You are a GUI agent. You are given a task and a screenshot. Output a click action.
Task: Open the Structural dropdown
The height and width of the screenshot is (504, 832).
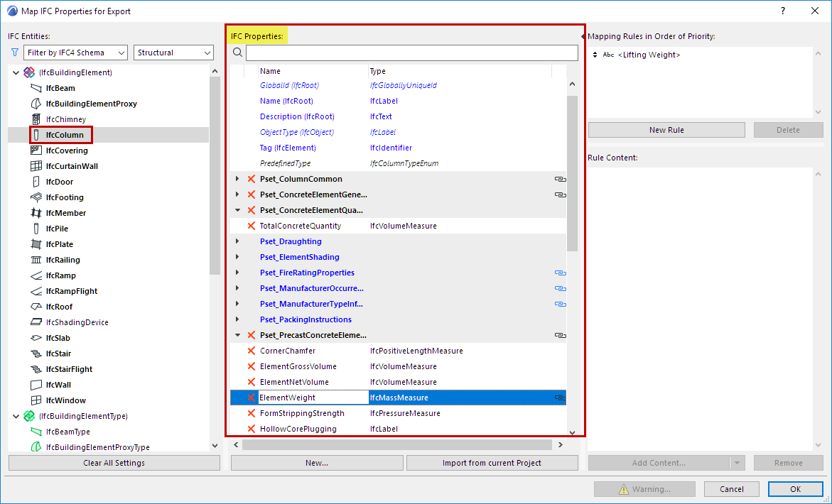173,53
